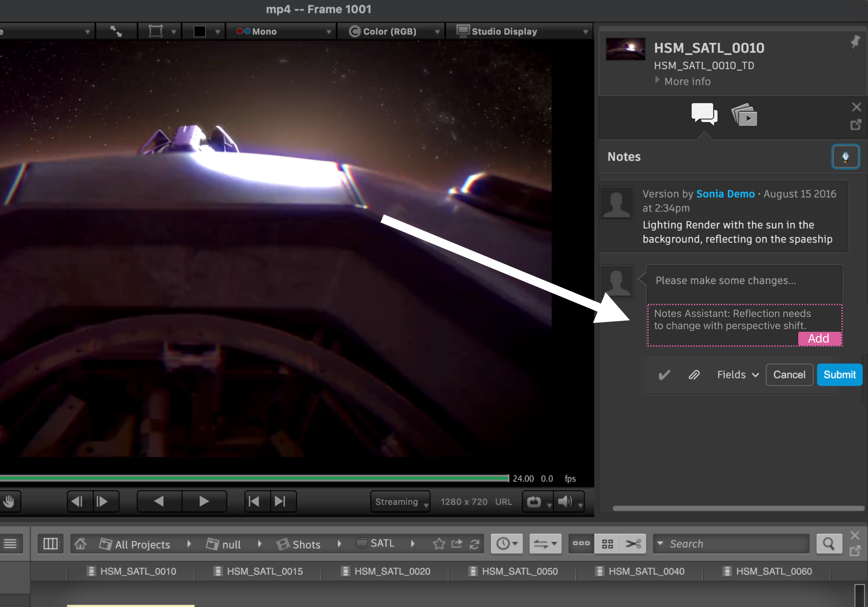Click the Notes Assistant microphone icon

pos(845,157)
